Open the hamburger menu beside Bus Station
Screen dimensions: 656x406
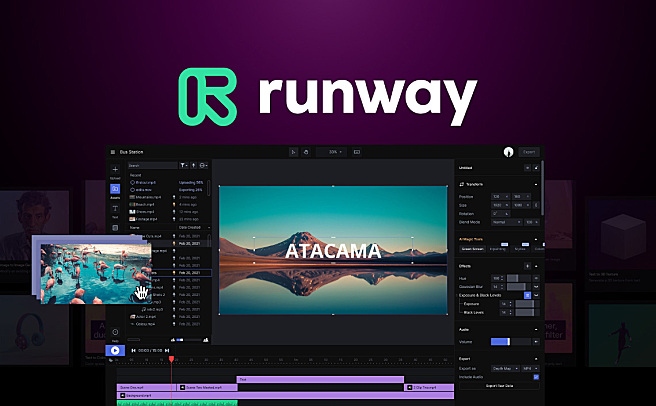(113, 152)
